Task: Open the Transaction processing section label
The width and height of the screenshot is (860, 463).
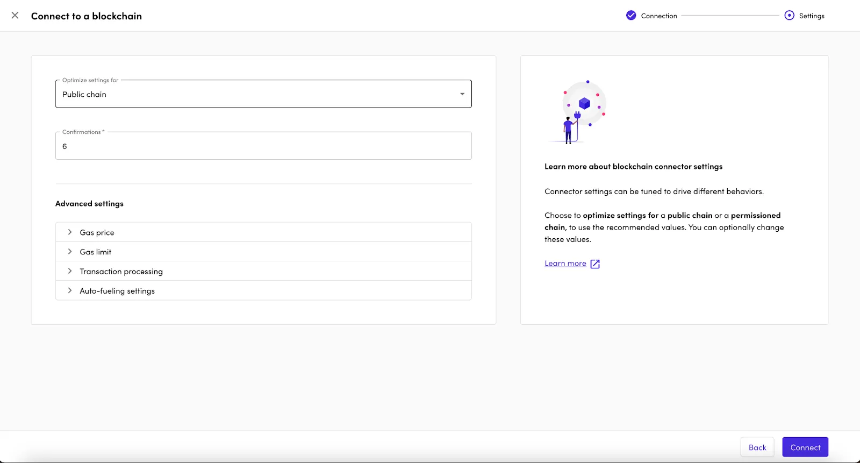Action: pos(121,272)
